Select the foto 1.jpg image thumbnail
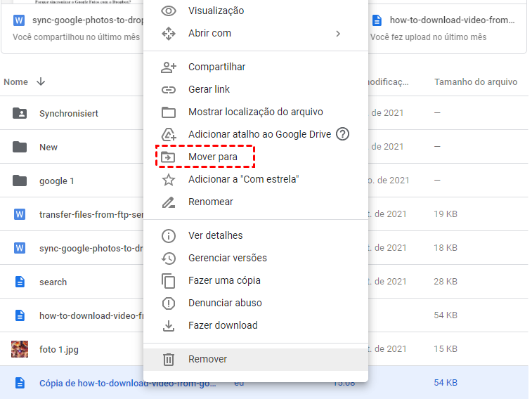 coord(20,349)
